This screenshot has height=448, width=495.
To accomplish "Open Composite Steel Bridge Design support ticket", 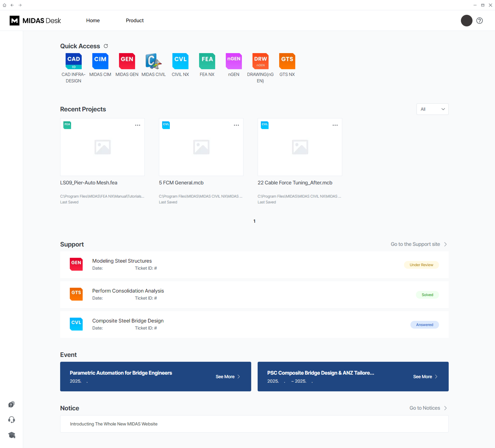I will point(254,325).
